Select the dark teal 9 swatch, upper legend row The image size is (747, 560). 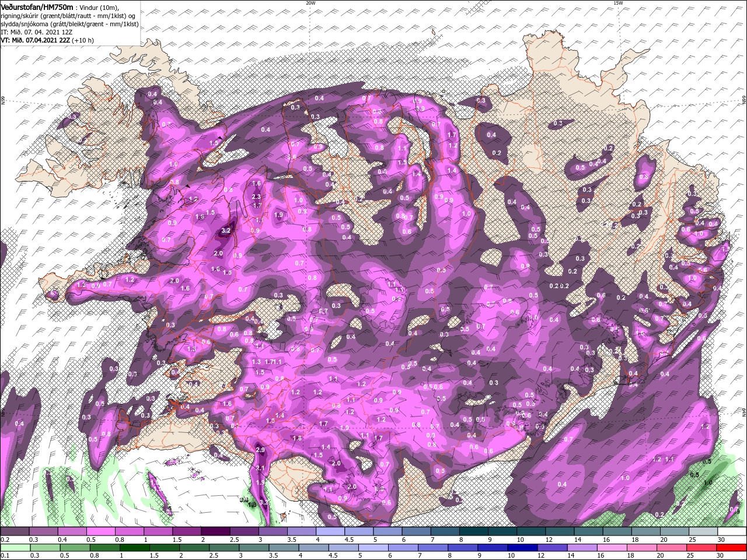coord(502,531)
